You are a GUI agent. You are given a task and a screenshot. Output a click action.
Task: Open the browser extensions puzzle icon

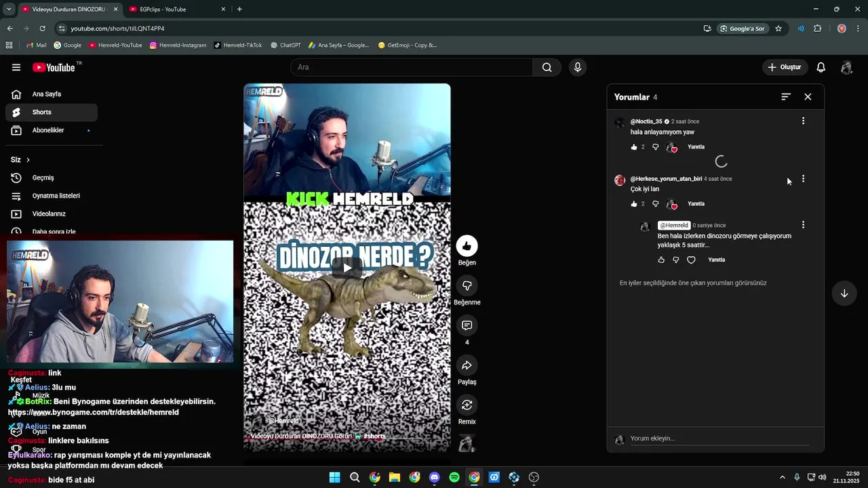click(817, 28)
